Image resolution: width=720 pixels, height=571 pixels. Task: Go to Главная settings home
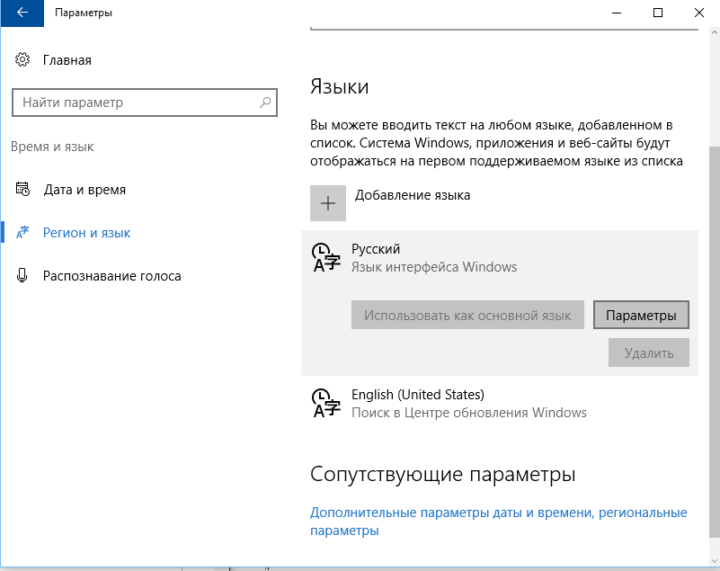(x=67, y=60)
